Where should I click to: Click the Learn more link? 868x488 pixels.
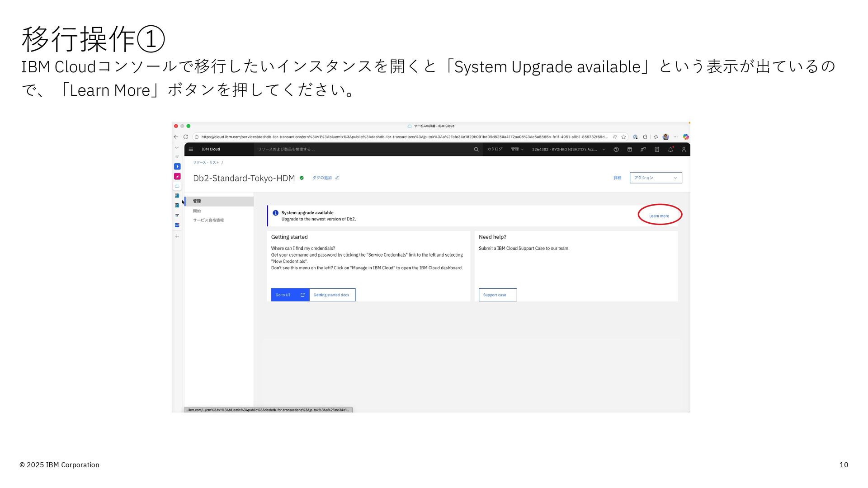click(659, 216)
